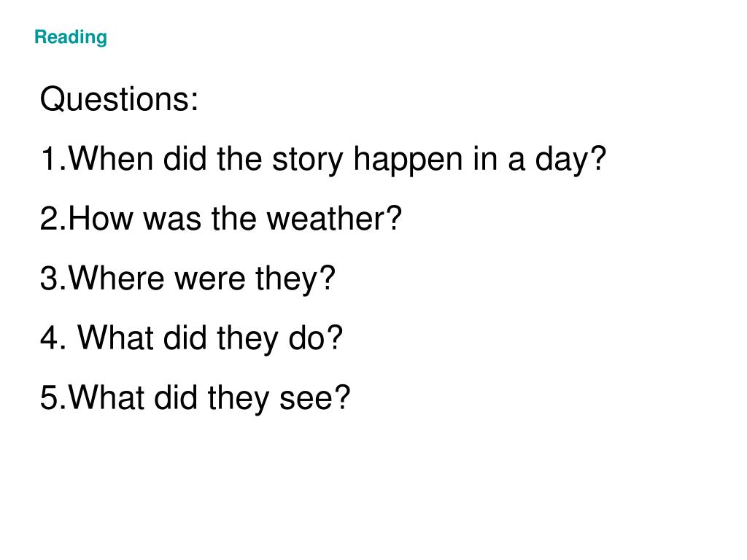Click question 1 about when the story happened
Viewport: 747px width, 560px height.
point(323,160)
